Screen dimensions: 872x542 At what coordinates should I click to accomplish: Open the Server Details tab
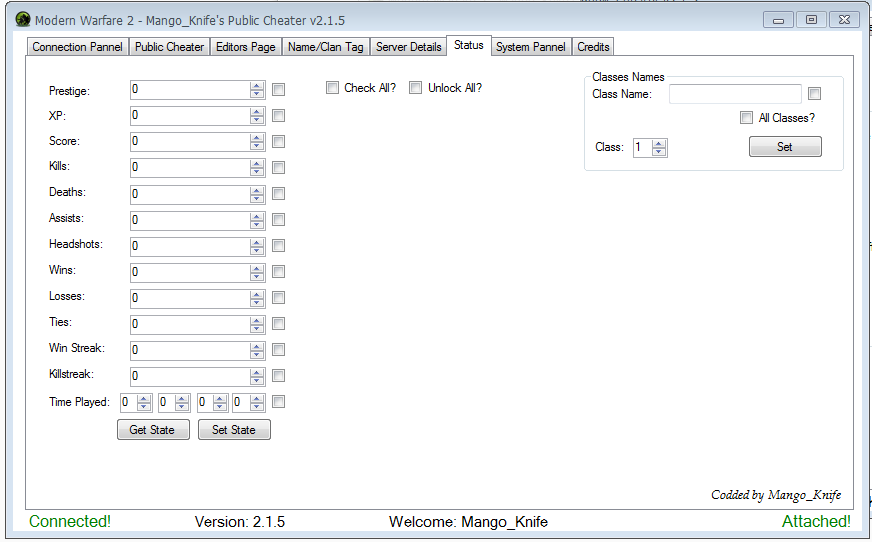[408, 47]
